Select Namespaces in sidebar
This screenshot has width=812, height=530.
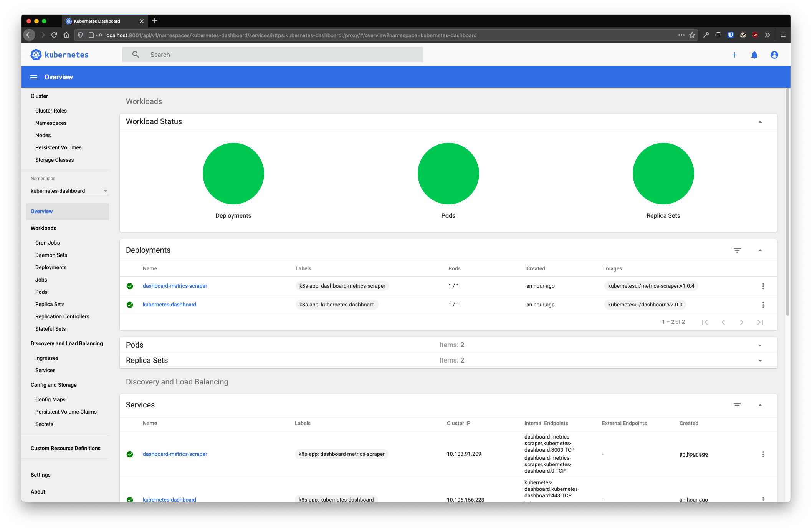pos(51,123)
